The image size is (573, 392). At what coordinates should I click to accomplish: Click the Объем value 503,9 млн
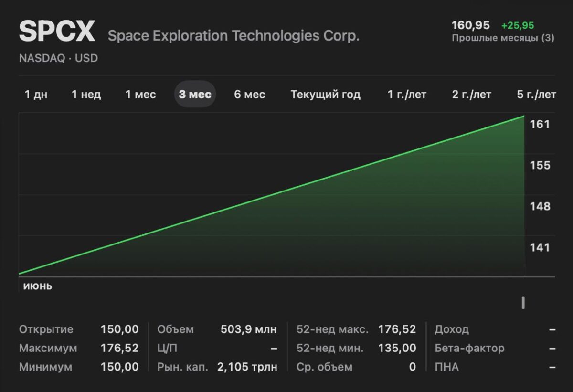point(248,329)
